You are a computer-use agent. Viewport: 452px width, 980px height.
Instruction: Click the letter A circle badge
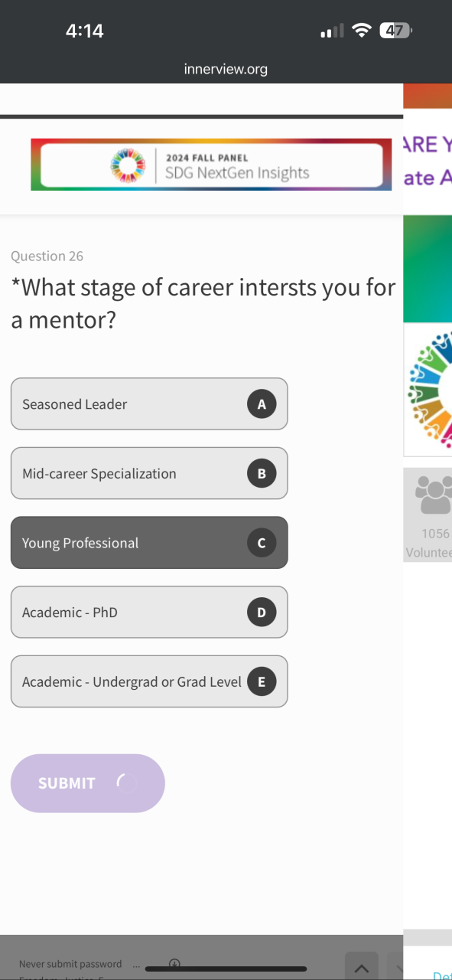[262, 403]
